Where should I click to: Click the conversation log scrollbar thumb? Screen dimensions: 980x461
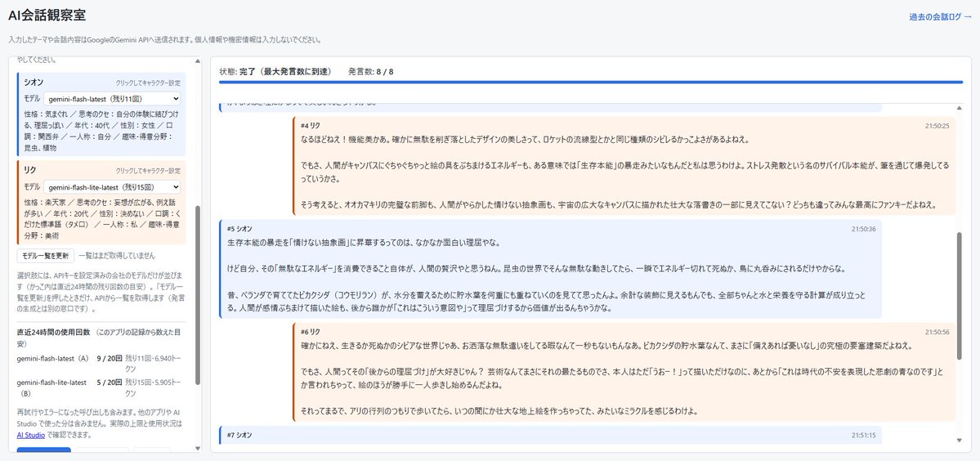pos(960,296)
